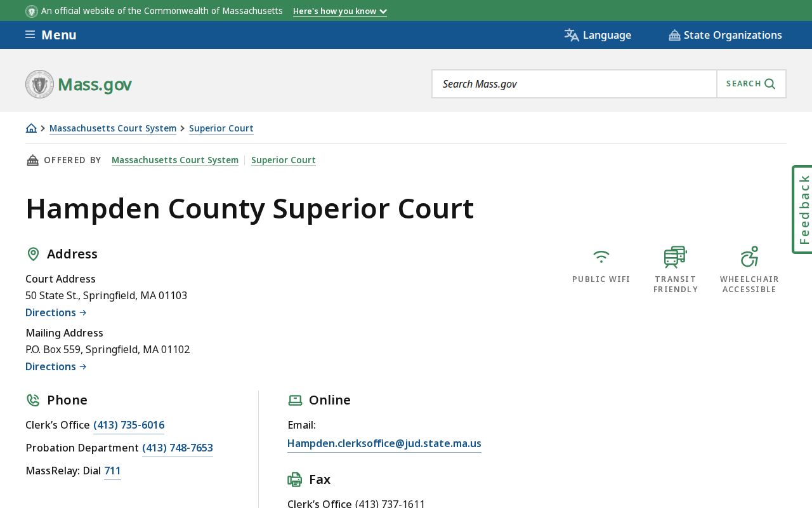Email Hampden.clerksoffice@jud.state.ma.us

(x=384, y=443)
